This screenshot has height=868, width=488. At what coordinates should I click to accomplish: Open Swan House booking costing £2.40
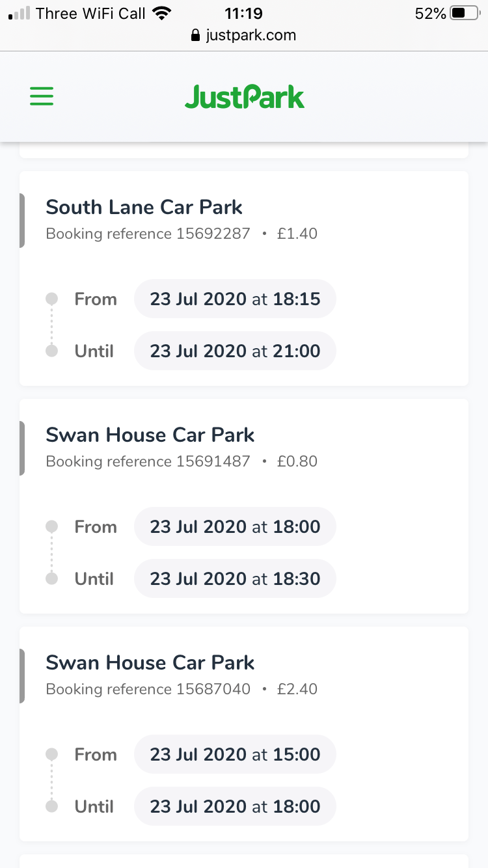[150, 663]
